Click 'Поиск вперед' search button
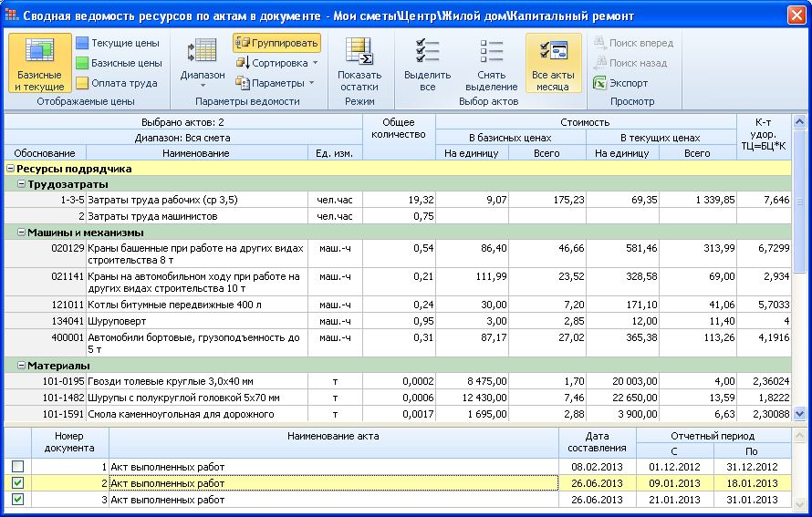 [633, 43]
